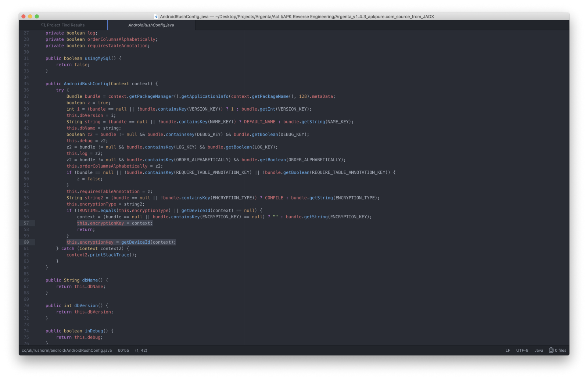Click the dbName() method declaration on line 66
The width and height of the screenshot is (588, 380).
pos(90,280)
